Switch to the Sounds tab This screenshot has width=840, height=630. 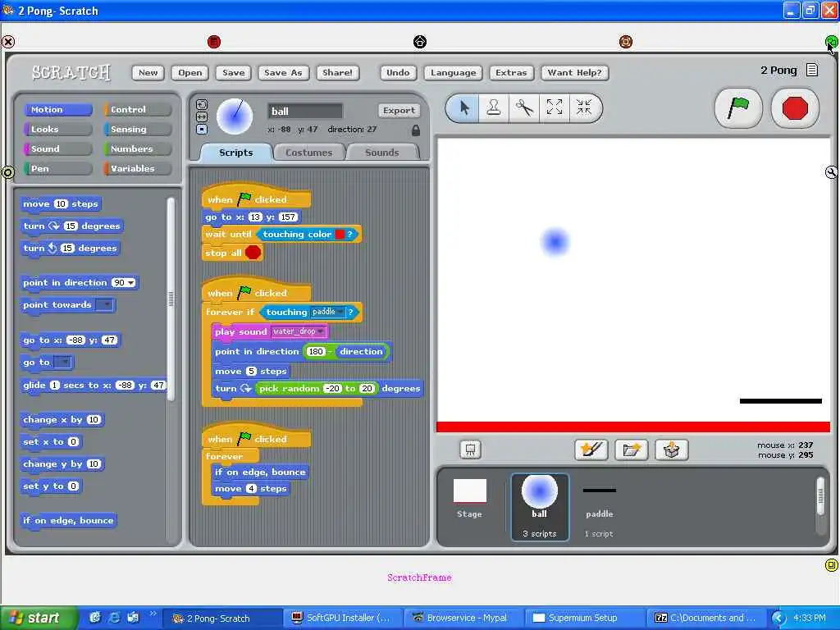382,153
